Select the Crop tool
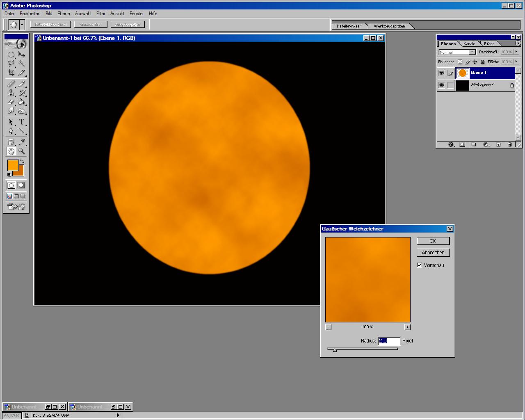525x420 pixels. pos(11,73)
